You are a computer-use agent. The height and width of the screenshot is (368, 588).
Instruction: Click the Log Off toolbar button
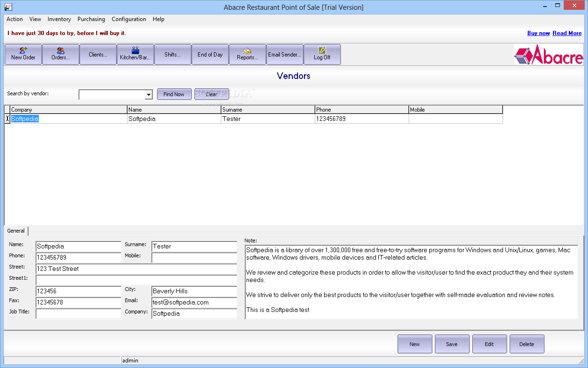tap(322, 54)
